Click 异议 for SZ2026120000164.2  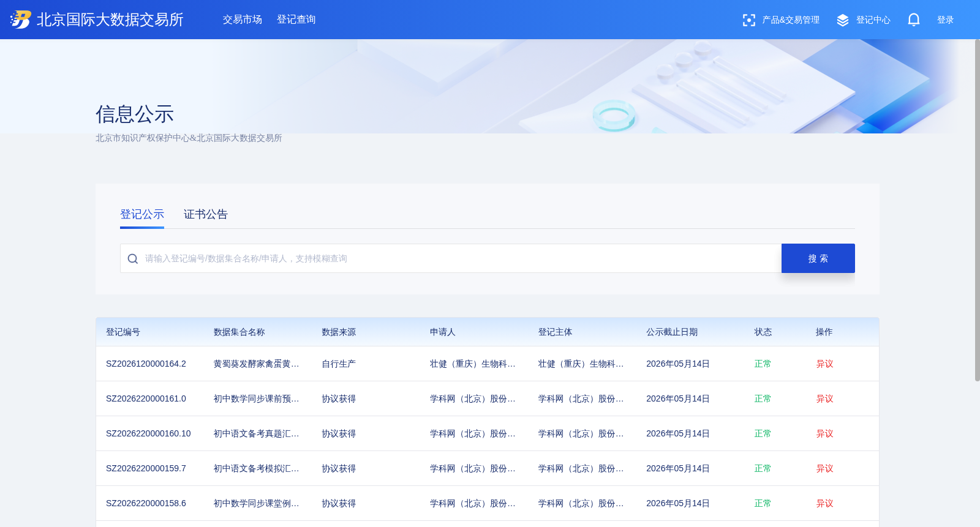(x=824, y=364)
